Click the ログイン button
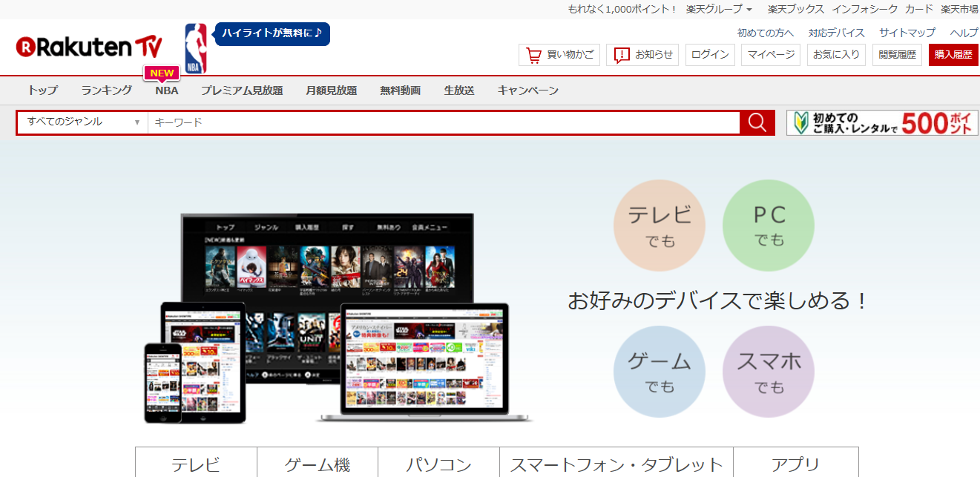Viewport: 980px width, 477px height. pos(710,55)
